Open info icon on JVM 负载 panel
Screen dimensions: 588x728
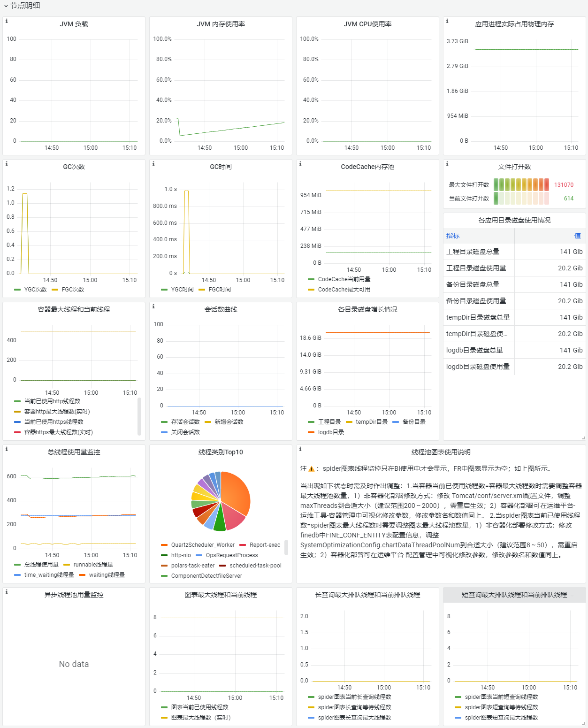(7, 21)
